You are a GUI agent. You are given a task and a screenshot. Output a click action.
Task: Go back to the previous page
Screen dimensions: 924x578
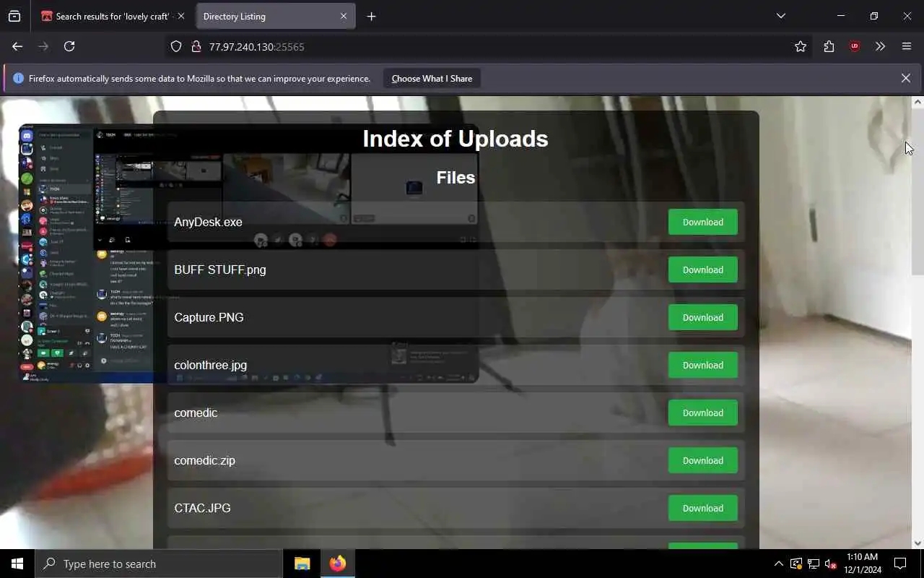pyautogui.click(x=17, y=46)
